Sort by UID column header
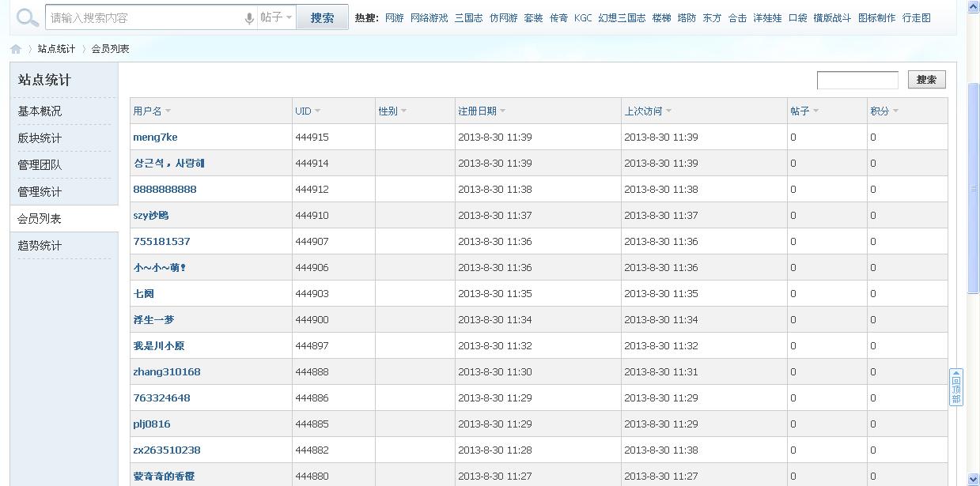Viewport: 980px width, 486px height. 308,111
